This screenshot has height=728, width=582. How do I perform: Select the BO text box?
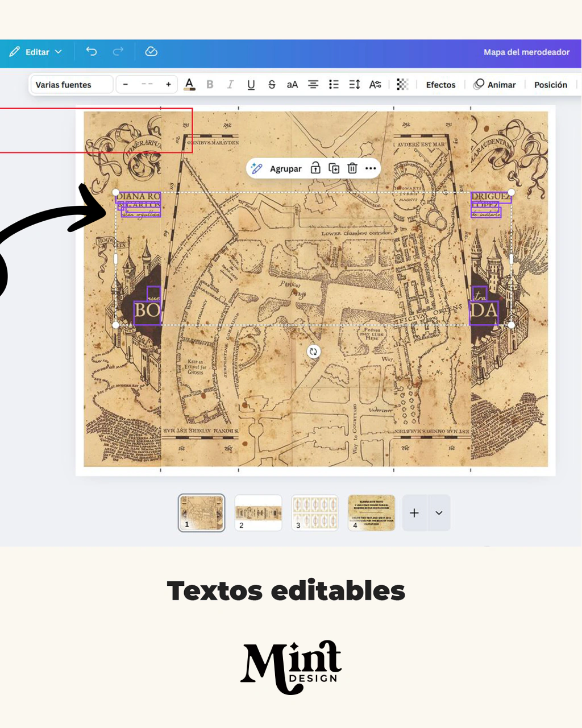[x=147, y=312]
